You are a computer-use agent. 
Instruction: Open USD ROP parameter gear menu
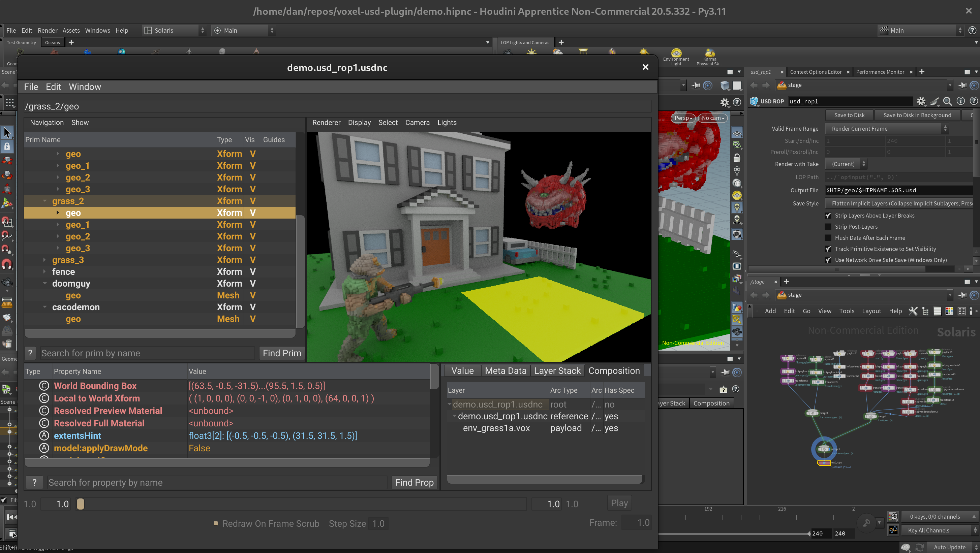[921, 101]
